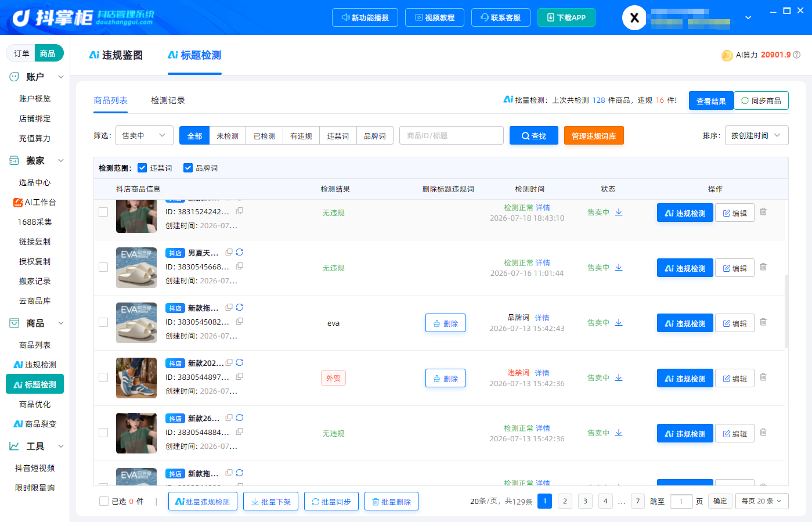This screenshot has width=812, height=522.
Task: Toggle the 违禁词 detection scope checkbox
Action: point(142,168)
